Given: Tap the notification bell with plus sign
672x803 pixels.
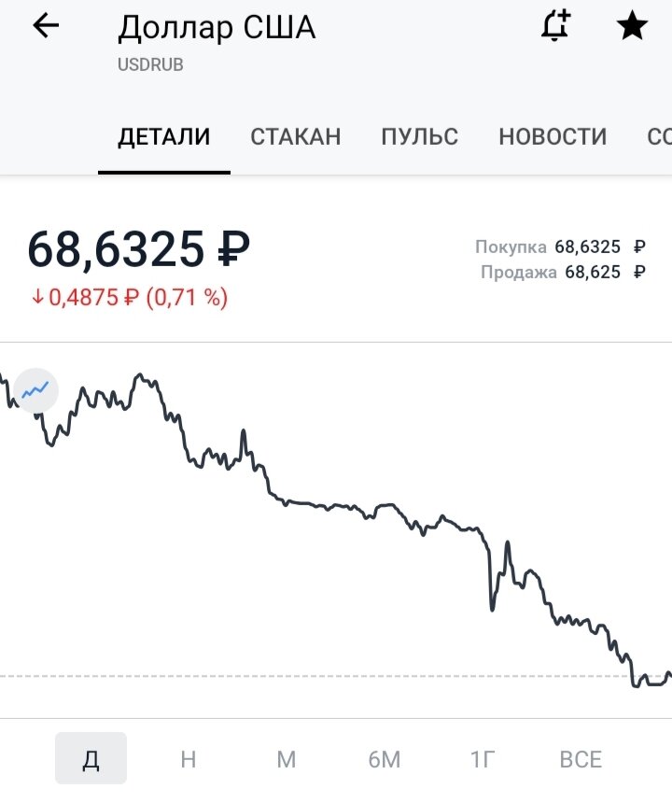Looking at the screenshot, I should 554,27.
